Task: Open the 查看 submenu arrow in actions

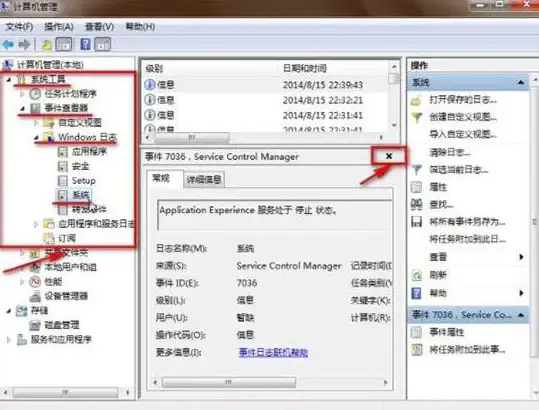Action: (x=521, y=257)
